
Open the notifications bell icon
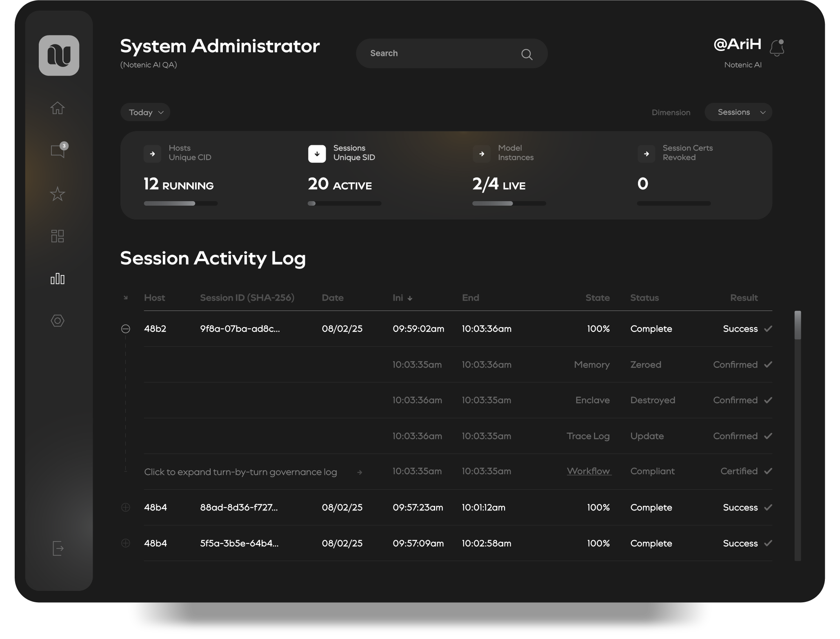(777, 48)
